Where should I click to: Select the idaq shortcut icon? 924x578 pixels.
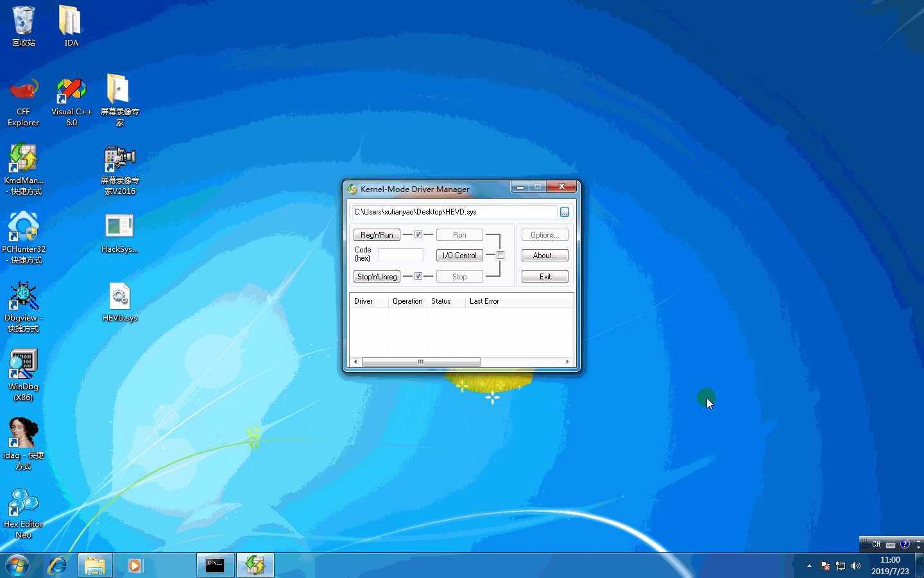pyautogui.click(x=23, y=444)
